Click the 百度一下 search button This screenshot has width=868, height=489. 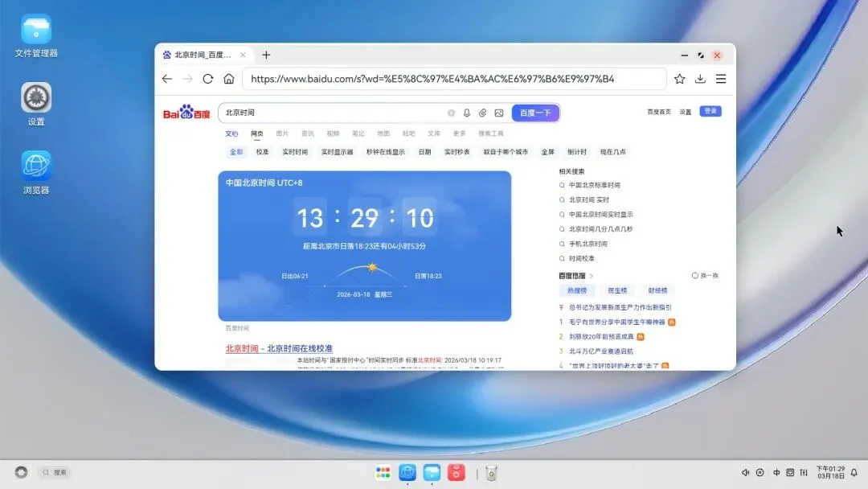click(x=535, y=113)
